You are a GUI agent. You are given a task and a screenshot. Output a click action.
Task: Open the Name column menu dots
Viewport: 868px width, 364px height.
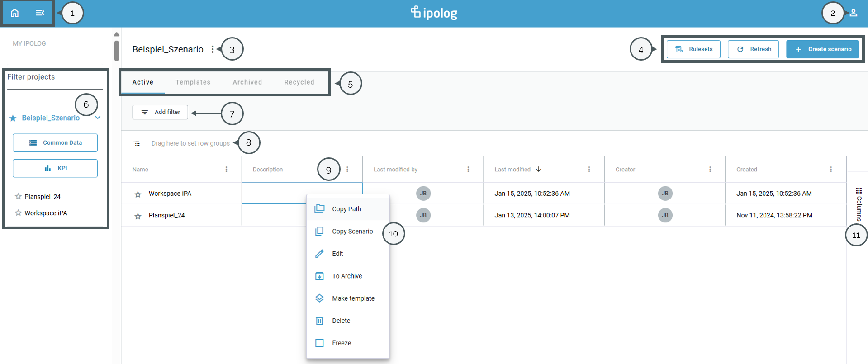[x=226, y=169]
